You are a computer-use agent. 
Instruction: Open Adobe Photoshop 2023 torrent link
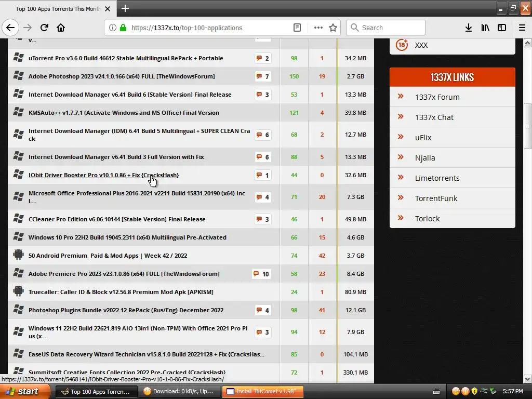click(x=122, y=76)
